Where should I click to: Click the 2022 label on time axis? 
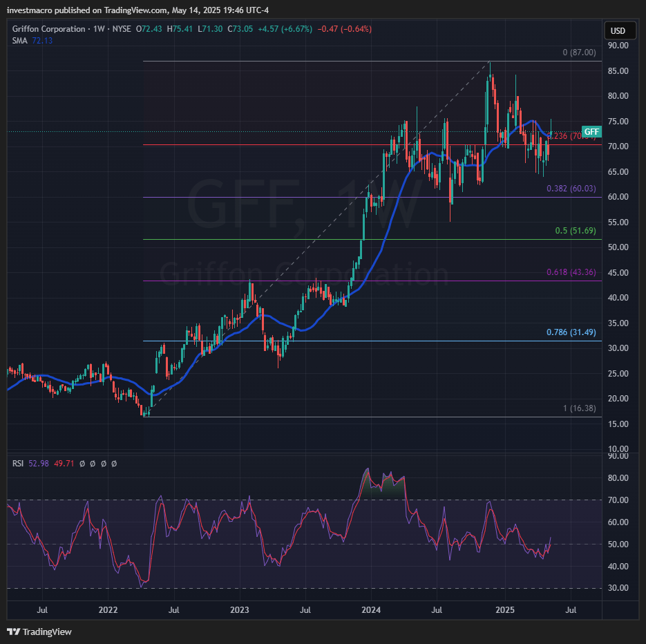(107, 611)
